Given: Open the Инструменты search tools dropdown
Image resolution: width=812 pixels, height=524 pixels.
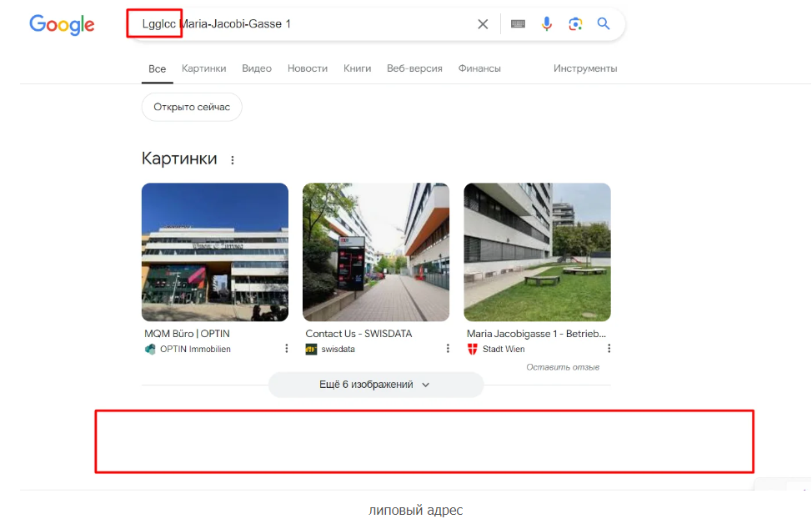Looking at the screenshot, I should [586, 68].
